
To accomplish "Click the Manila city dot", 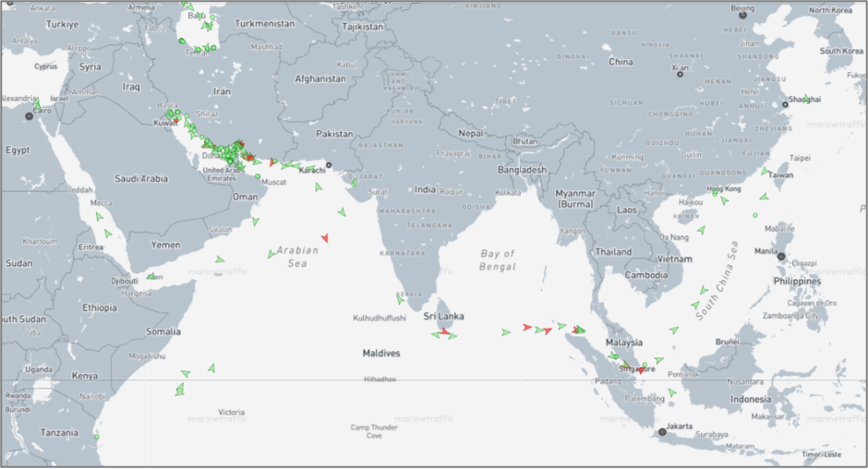I will [781, 257].
